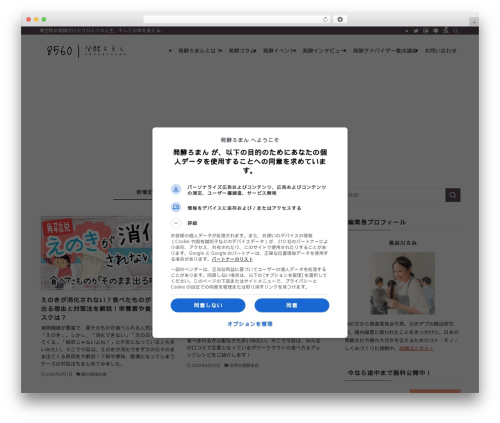This screenshot has height=423, width=500.
Task: Click the 詳細はこちら link in the profile
Action: (x=416, y=348)
